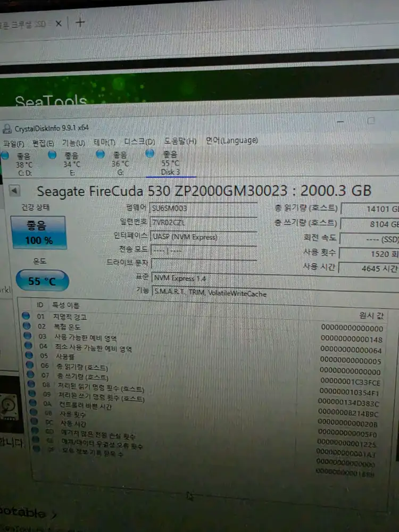Click the standard field NVM Express 1.4
This screenshot has width=399, height=532.
tap(275, 278)
